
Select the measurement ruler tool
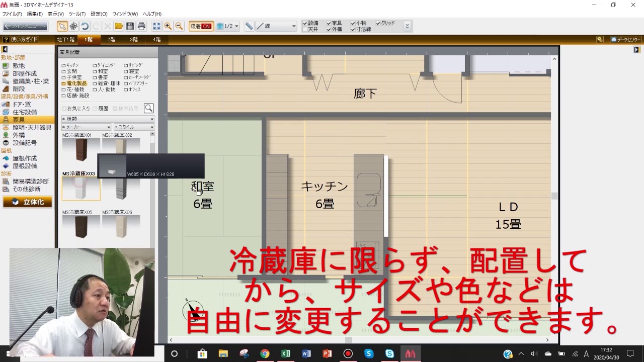(250, 26)
